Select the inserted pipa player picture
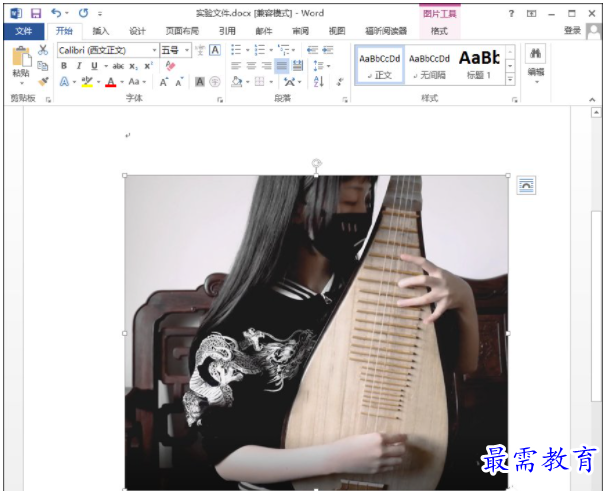The image size is (605, 491). pos(316,332)
